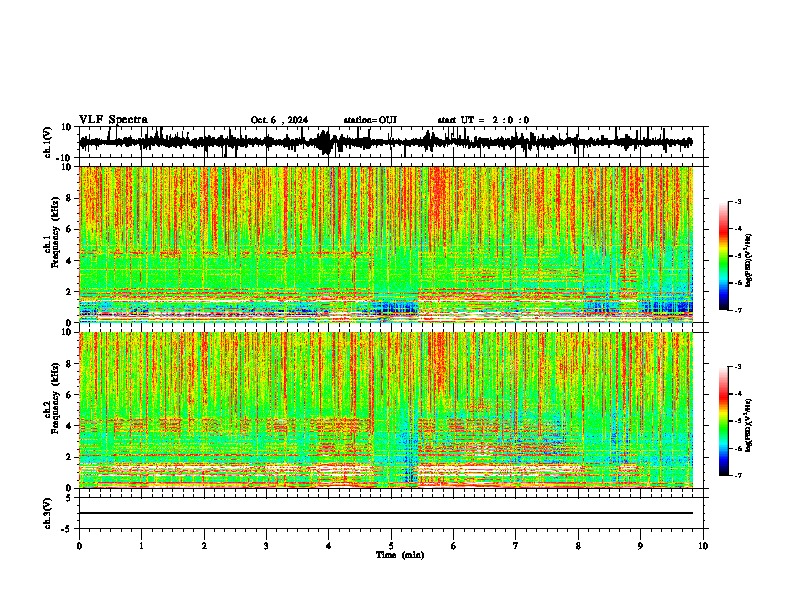Click the ch.2 spectrogram color scale bar
This screenshot has width=792, height=612.
[724, 421]
